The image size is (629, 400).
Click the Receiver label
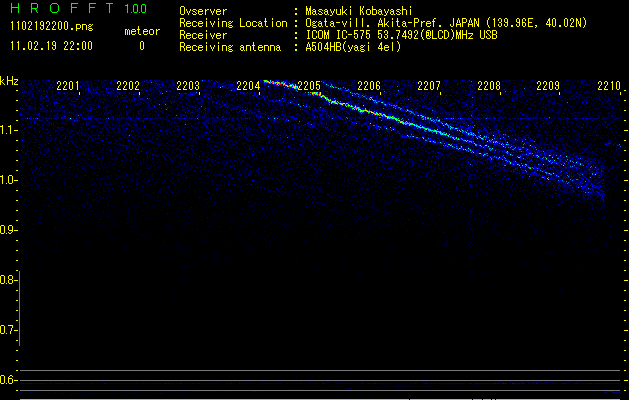203,35
